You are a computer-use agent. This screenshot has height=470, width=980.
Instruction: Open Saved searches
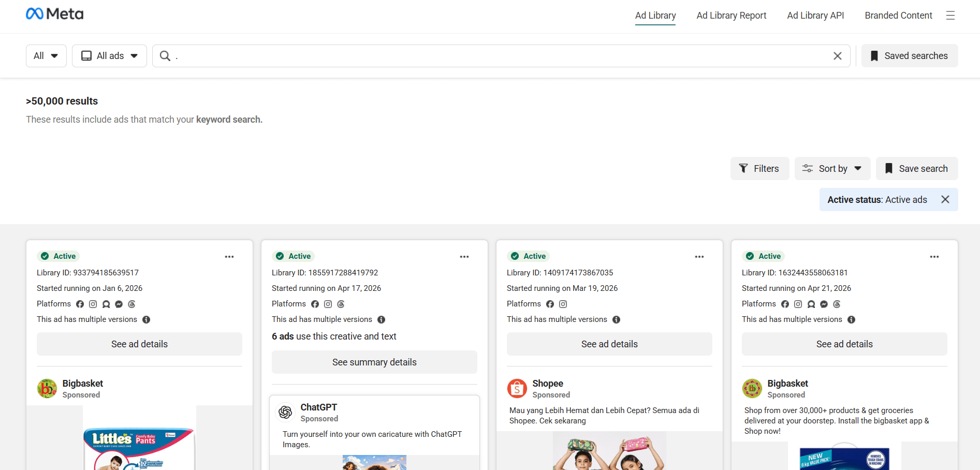(x=910, y=56)
